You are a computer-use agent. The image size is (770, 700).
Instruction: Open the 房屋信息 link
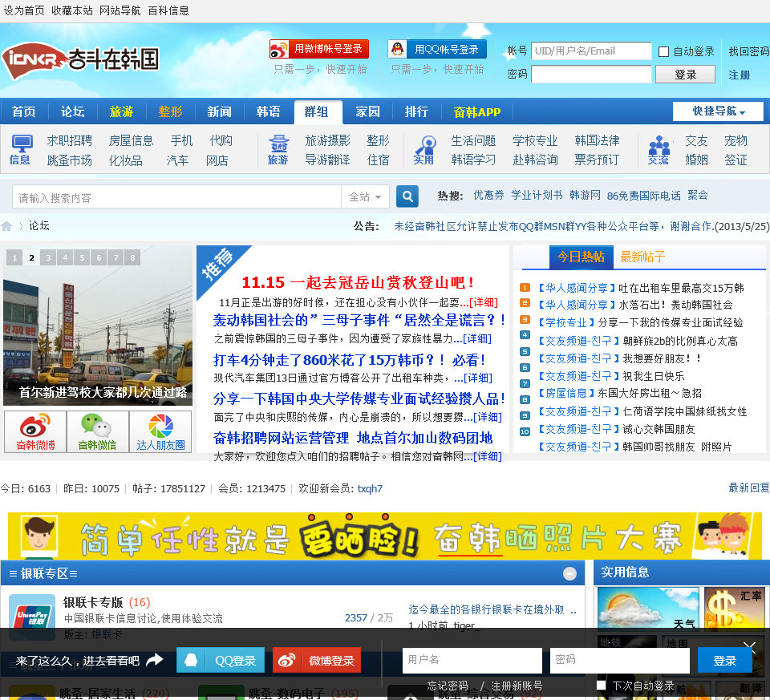[131, 141]
